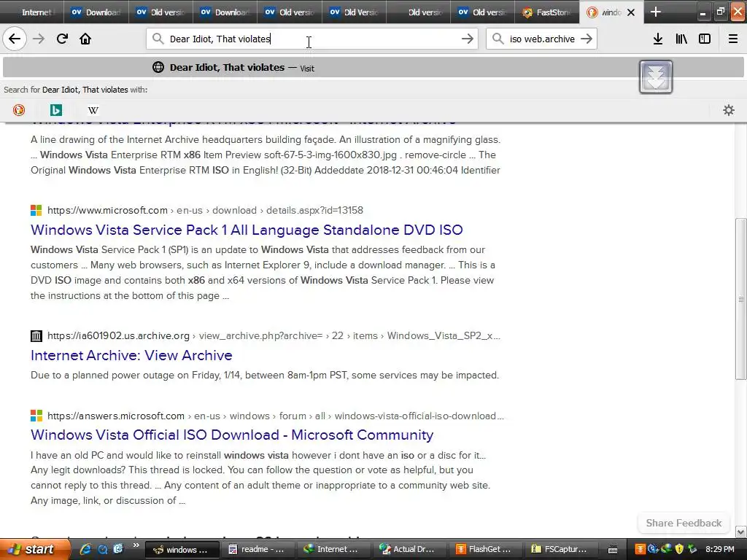Click the go arrow in the search box
This screenshot has width=747, height=560.
click(x=587, y=39)
